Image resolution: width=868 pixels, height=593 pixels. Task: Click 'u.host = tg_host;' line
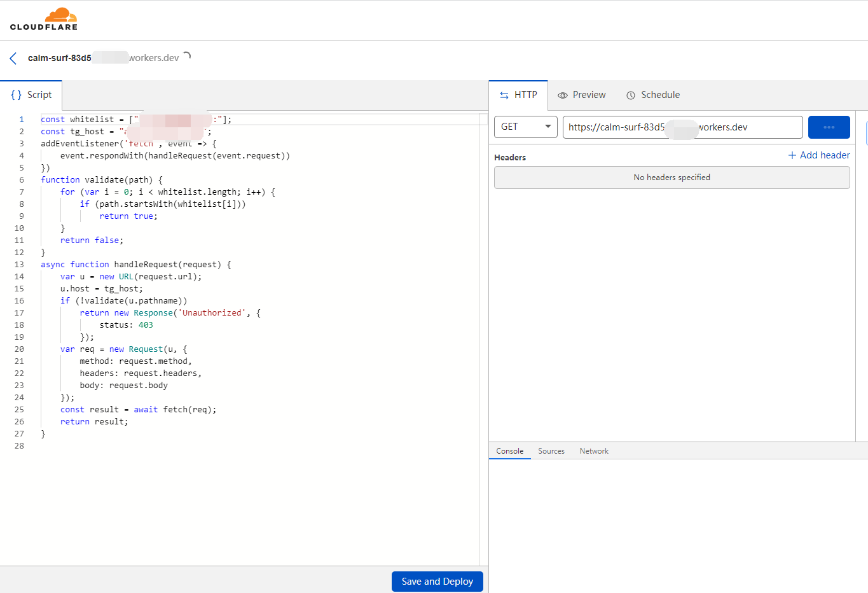point(102,289)
